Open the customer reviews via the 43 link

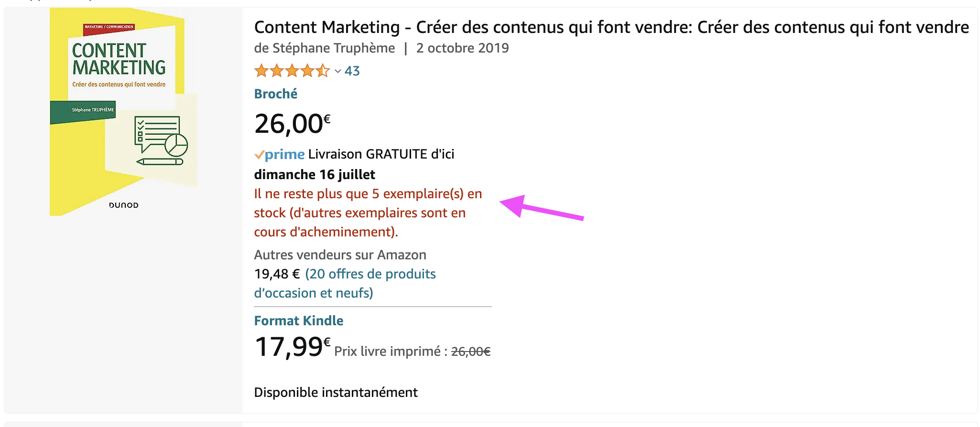pos(352,70)
